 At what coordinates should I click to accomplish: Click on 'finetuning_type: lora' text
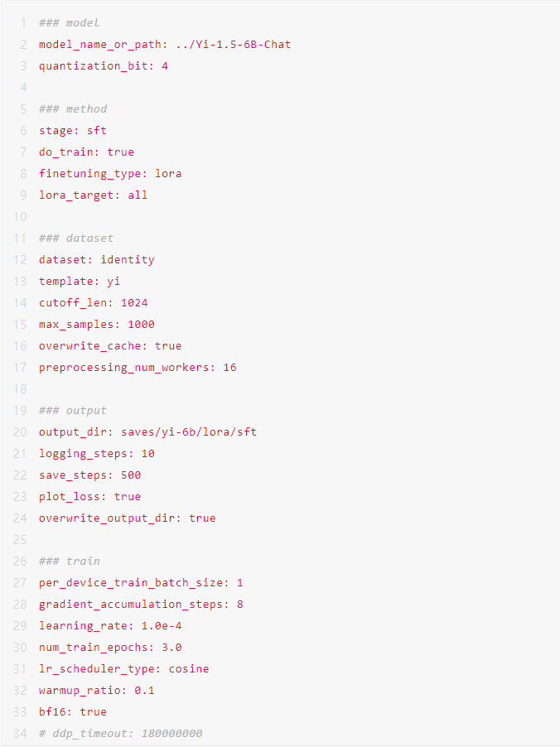point(110,173)
